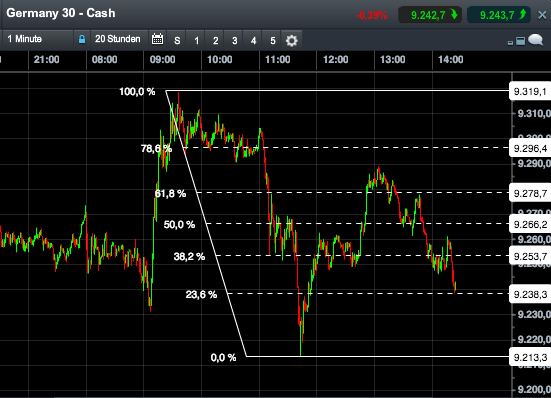
Task: Click the sell price 9.242,7 button
Action: click(430, 15)
